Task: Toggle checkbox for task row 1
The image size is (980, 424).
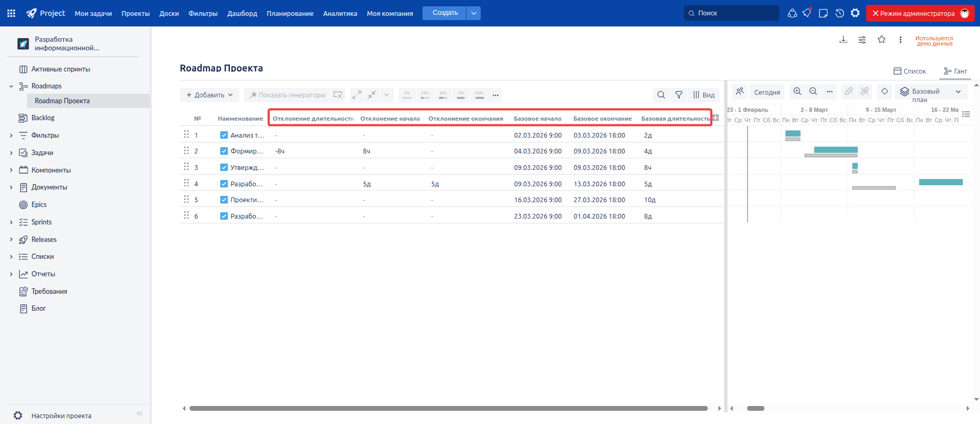Action: (x=224, y=135)
